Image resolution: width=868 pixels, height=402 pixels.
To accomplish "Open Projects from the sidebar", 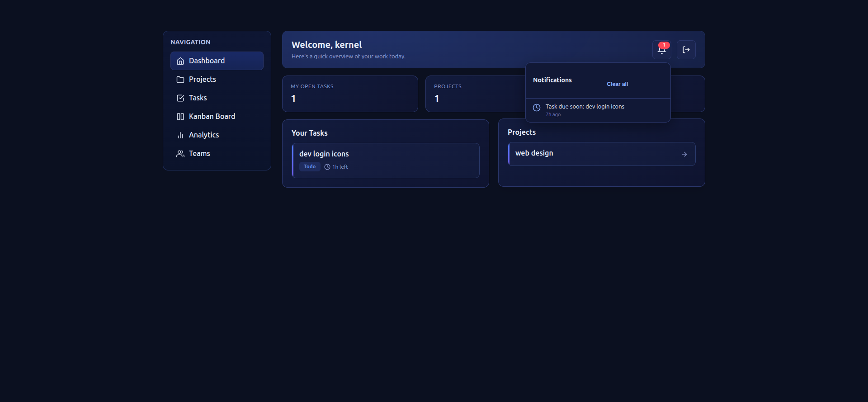I will [x=217, y=79].
